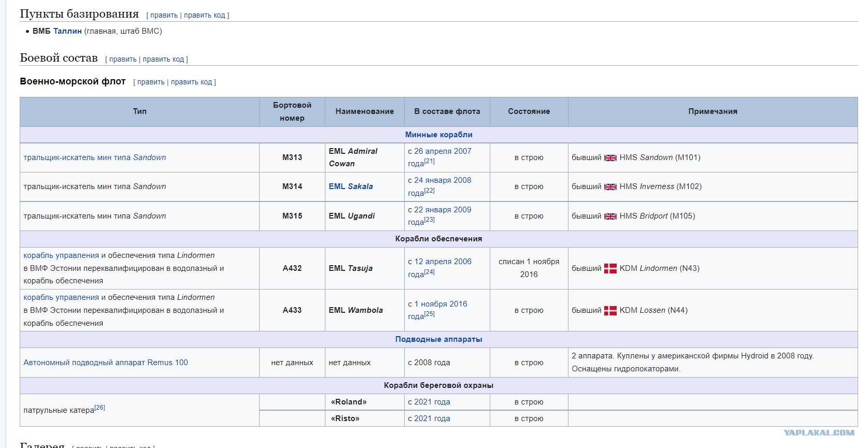Click править next to Военно-морской флот
The image size is (868, 448).
(x=151, y=82)
